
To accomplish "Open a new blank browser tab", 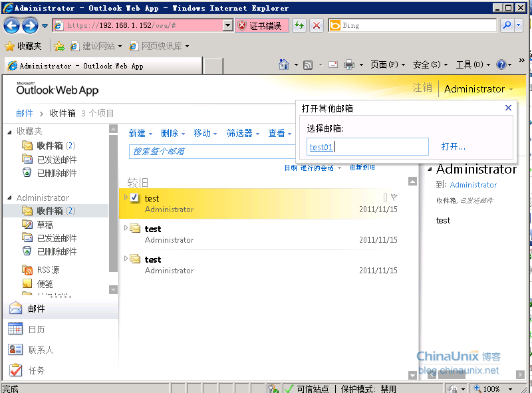I will click(213, 66).
